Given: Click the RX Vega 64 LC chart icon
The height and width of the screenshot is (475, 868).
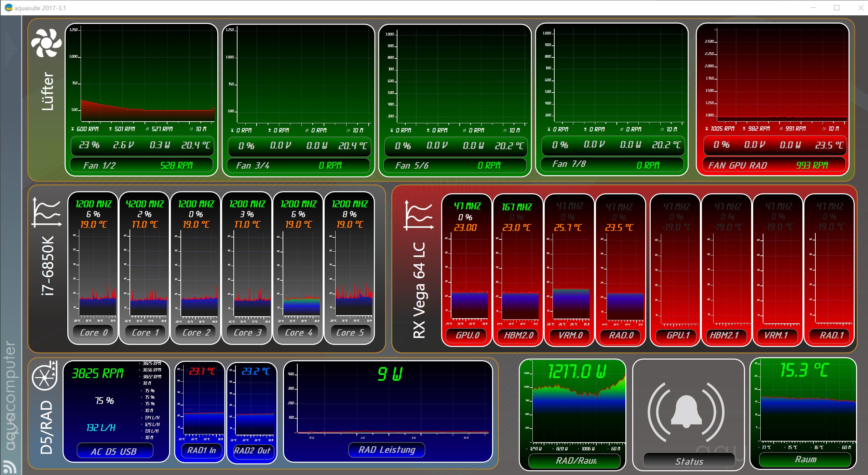Looking at the screenshot, I should (x=418, y=215).
